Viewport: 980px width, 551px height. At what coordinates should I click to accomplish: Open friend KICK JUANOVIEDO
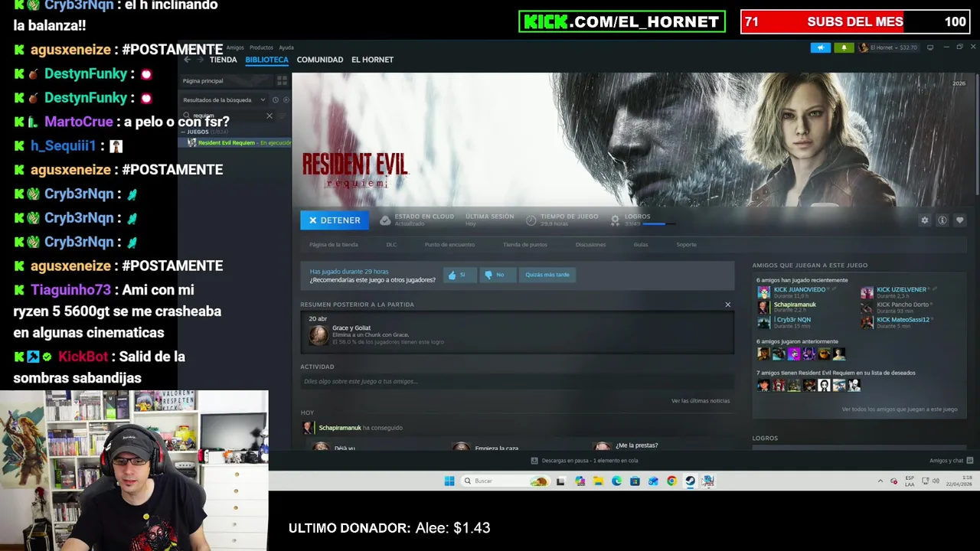[799, 289]
